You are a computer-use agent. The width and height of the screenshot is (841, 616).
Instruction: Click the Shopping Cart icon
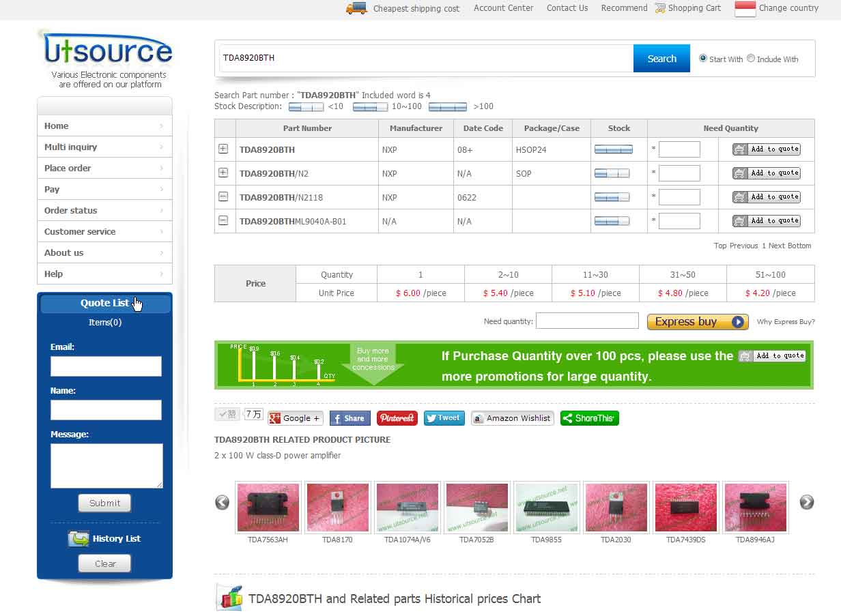pyautogui.click(x=660, y=8)
